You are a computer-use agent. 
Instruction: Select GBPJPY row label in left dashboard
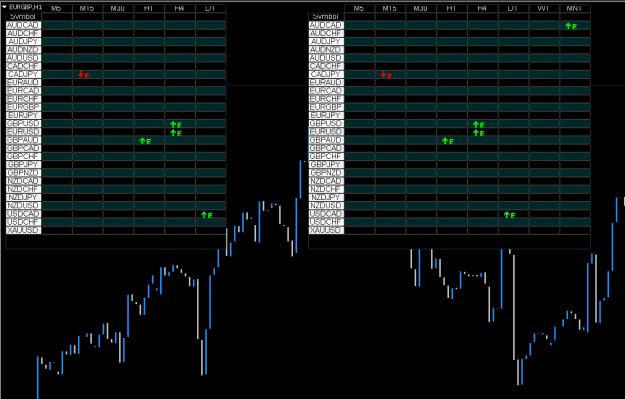click(x=24, y=164)
